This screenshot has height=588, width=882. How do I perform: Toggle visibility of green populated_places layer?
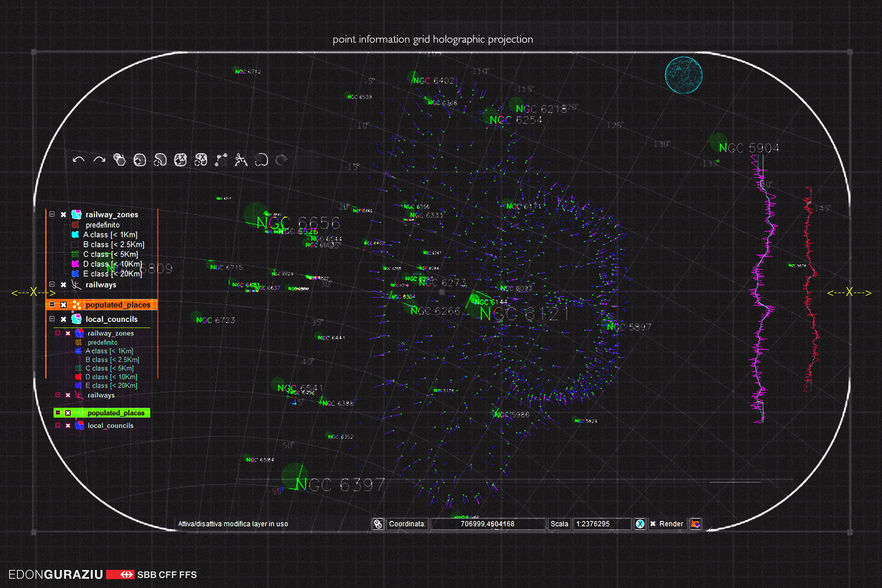(68, 413)
